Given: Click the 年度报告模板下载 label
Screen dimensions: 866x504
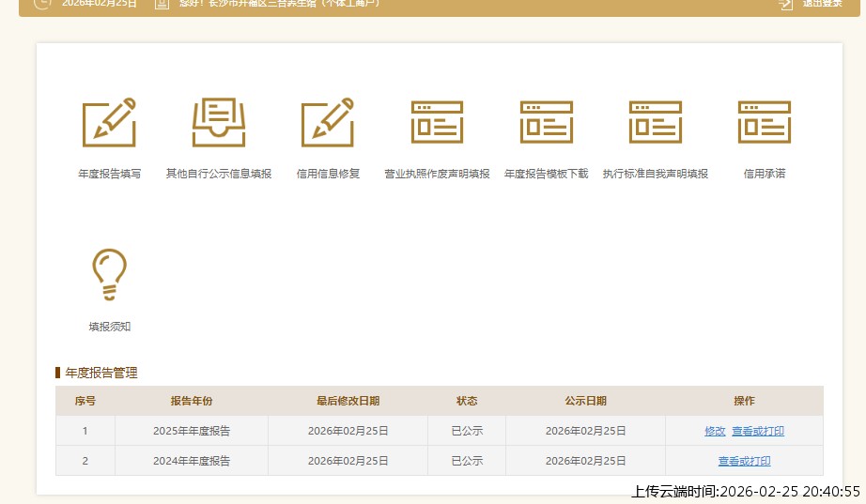Looking at the screenshot, I should tap(547, 174).
